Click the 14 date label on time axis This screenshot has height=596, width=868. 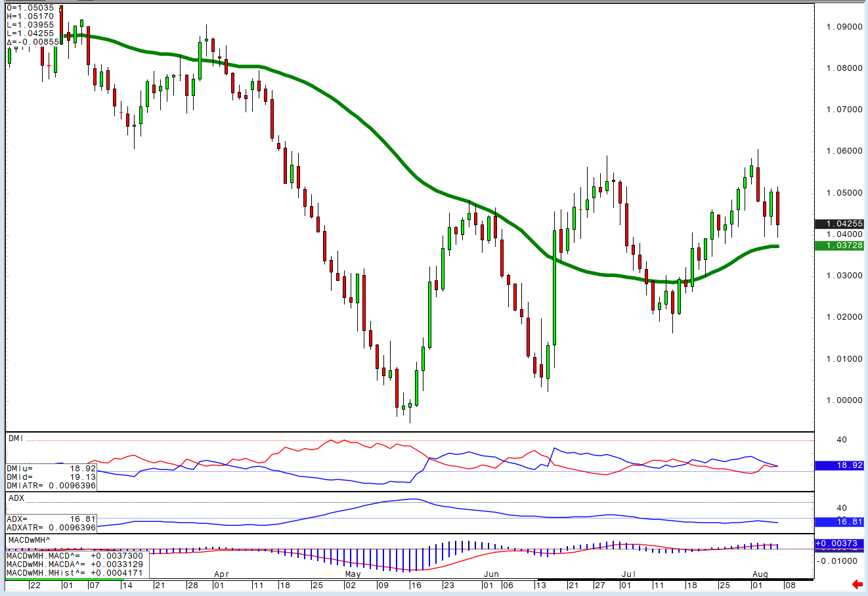[x=127, y=584]
